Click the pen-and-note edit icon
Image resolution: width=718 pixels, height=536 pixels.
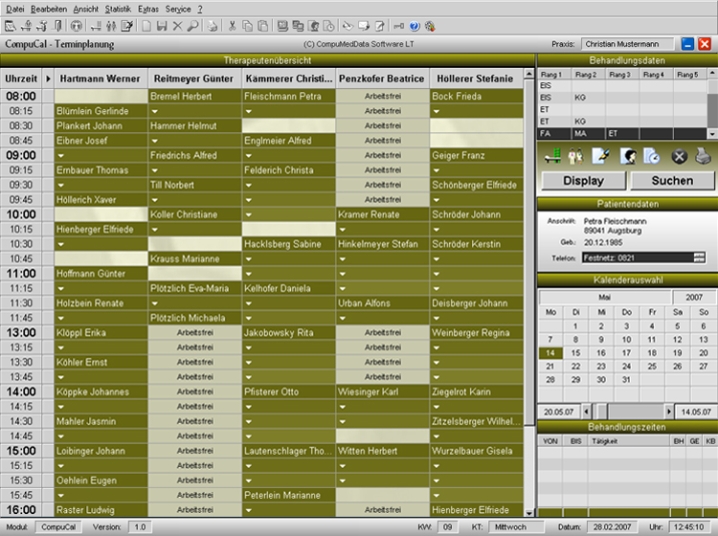(x=600, y=155)
